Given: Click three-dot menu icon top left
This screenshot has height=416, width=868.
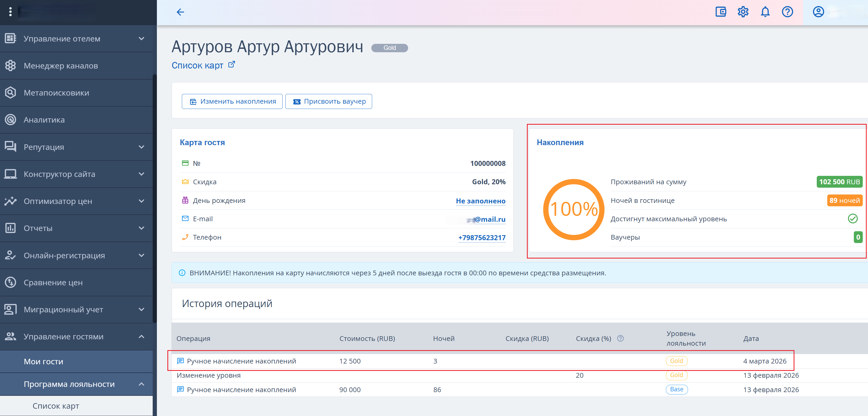Looking at the screenshot, I should click(11, 12).
